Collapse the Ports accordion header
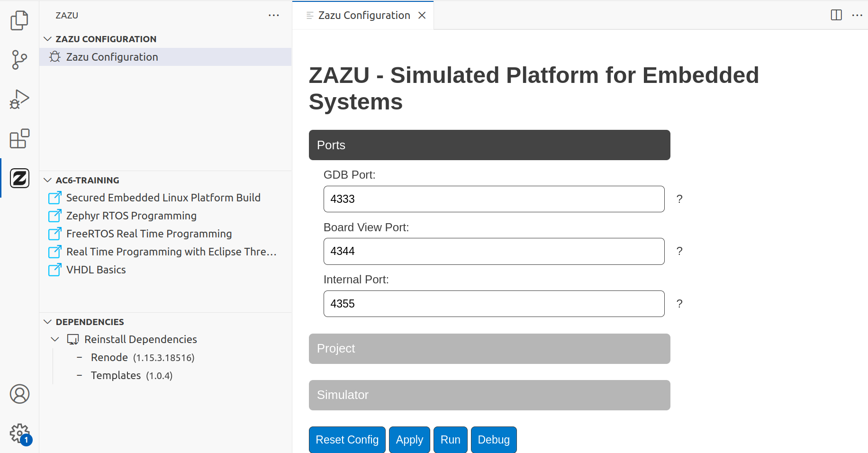The width and height of the screenshot is (868, 453). [489, 145]
